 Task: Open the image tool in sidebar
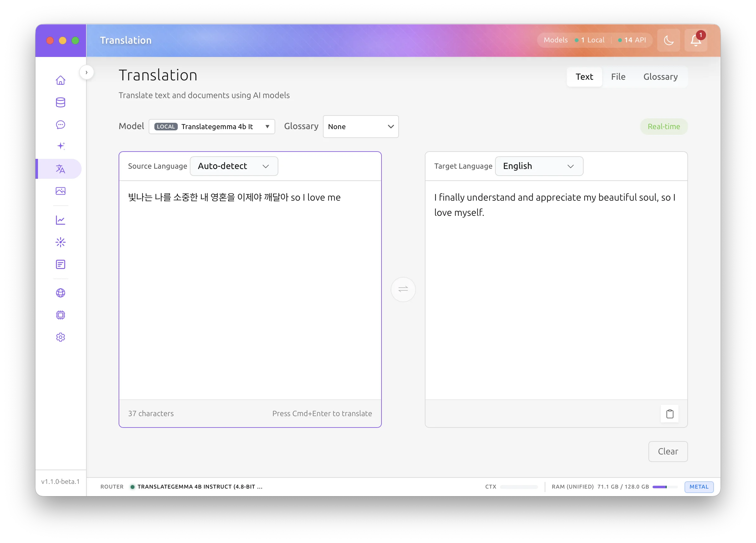coord(60,191)
